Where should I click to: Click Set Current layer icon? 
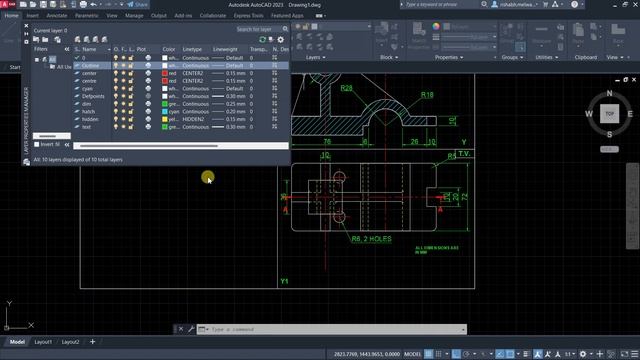pyautogui.click(x=104, y=40)
